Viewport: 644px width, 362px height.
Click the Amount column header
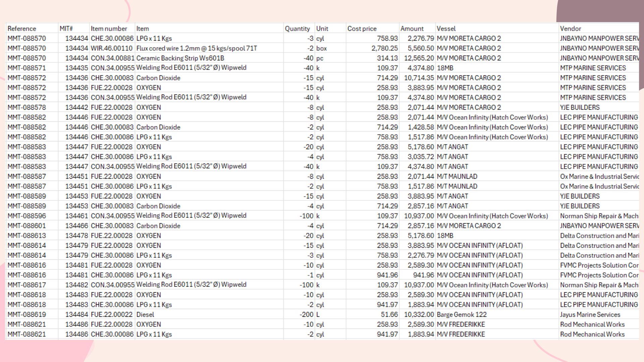click(412, 28)
